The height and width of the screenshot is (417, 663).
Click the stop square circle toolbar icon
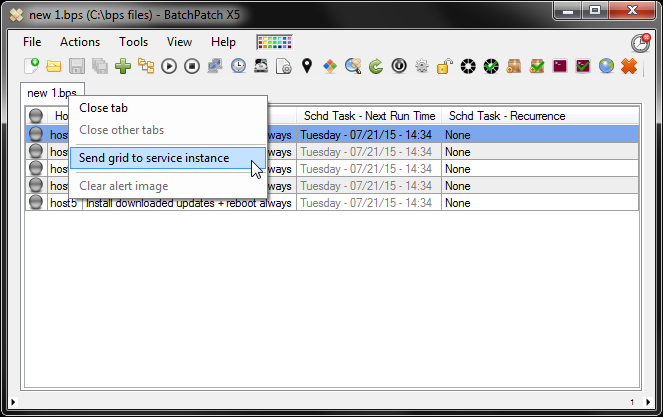coord(192,66)
